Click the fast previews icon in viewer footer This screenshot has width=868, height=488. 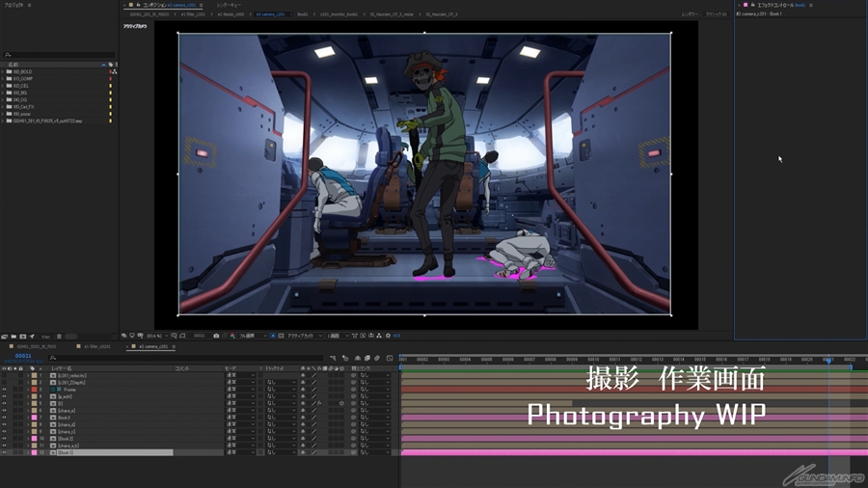pyautogui.click(x=363, y=336)
